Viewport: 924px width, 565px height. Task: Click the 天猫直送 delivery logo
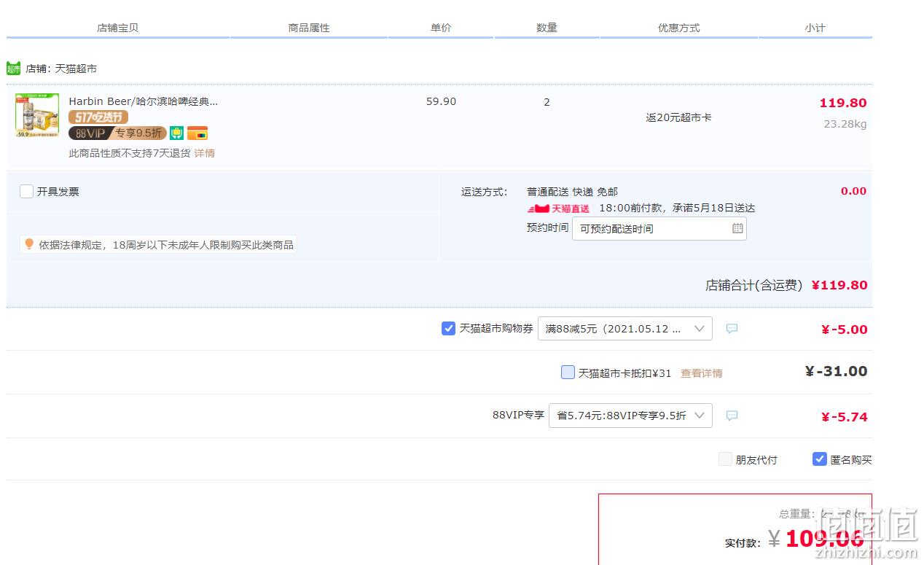click(x=559, y=209)
